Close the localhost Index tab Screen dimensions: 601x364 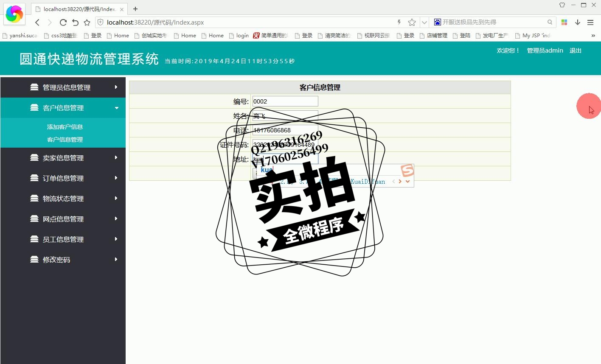click(122, 9)
